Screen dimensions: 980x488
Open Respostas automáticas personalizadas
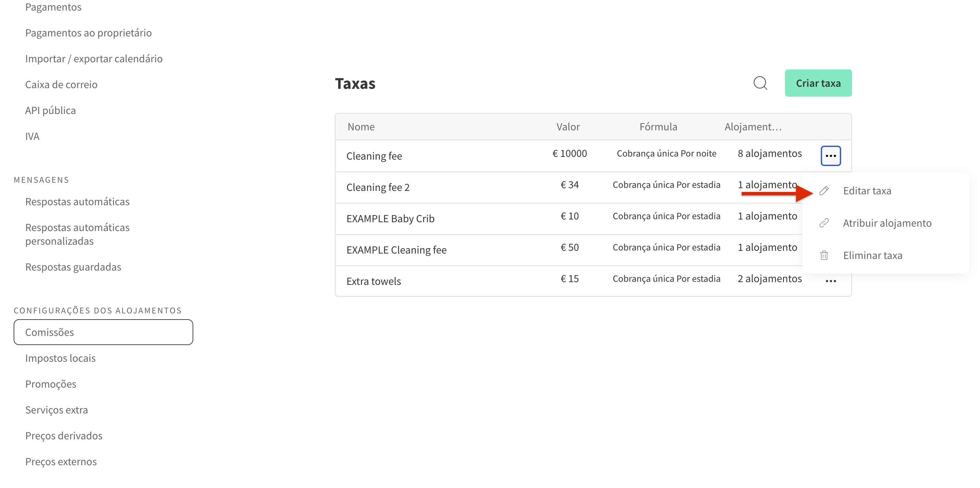point(77,234)
